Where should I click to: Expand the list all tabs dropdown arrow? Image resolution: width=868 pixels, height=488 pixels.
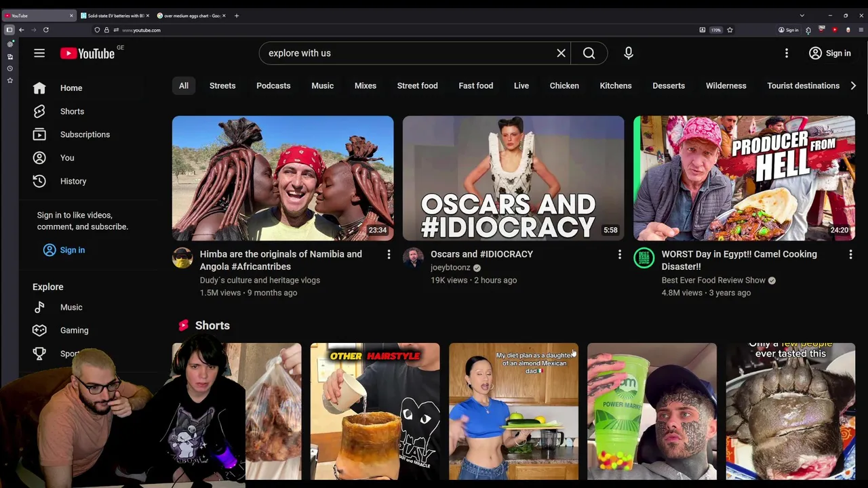pos(802,16)
